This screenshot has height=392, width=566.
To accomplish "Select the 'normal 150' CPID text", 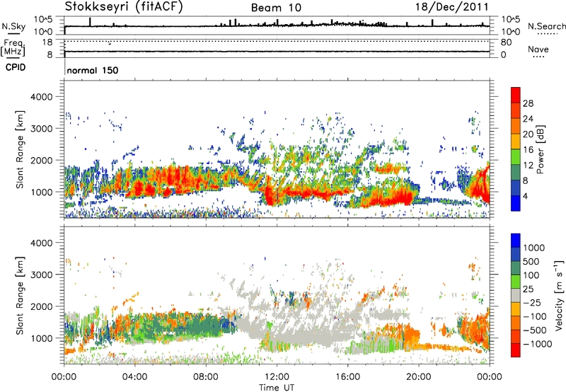I will click(x=93, y=70).
